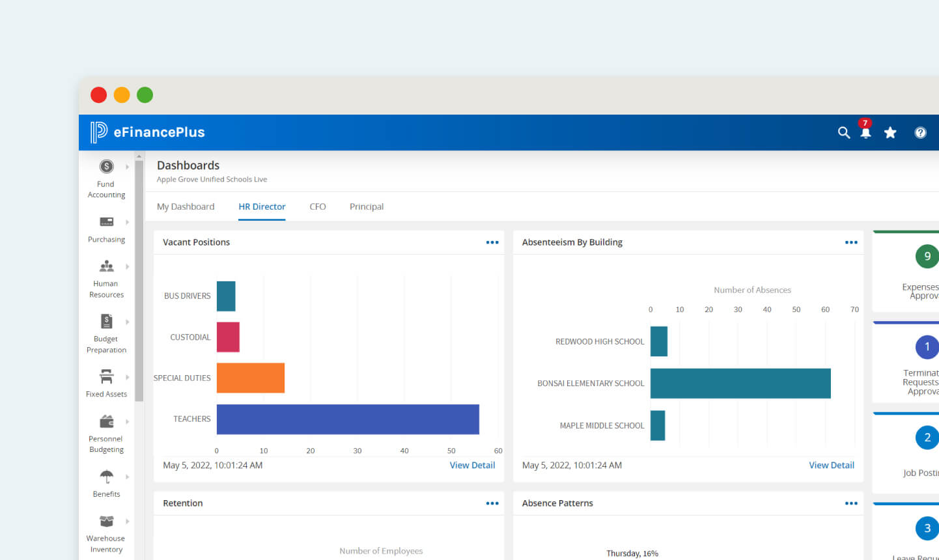This screenshot has width=939, height=560.
Task: Select the Human Resources icon
Action: 105,266
